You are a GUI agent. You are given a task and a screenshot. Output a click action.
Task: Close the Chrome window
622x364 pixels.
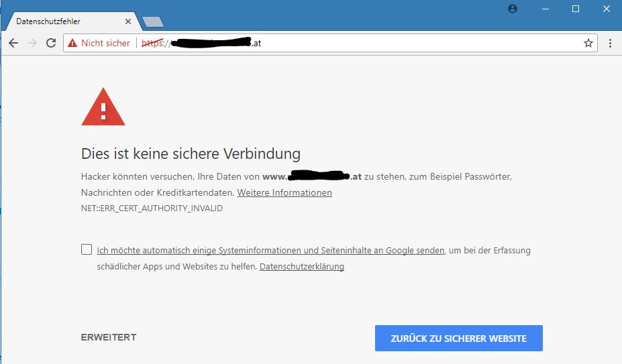click(607, 9)
